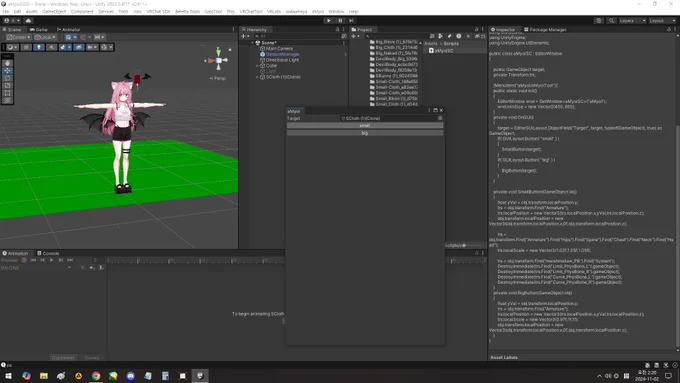
Task: Click the Hierarchy search field
Action: (298, 36)
